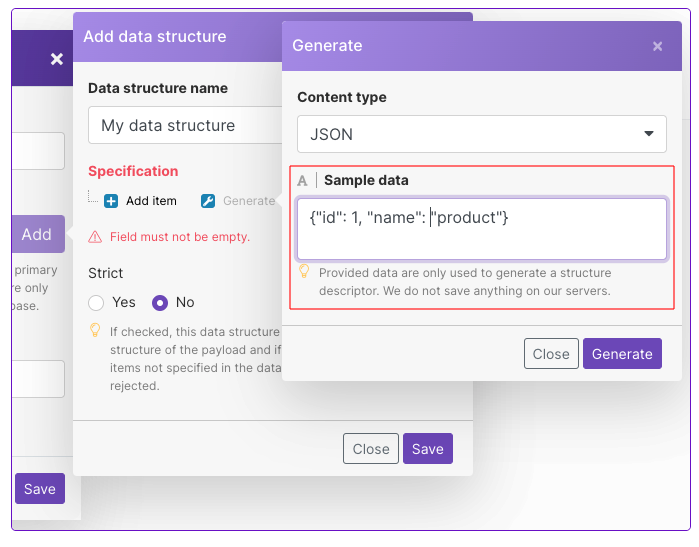Click the wrench icon next to Generate
The image size is (699, 547).
coord(208,201)
